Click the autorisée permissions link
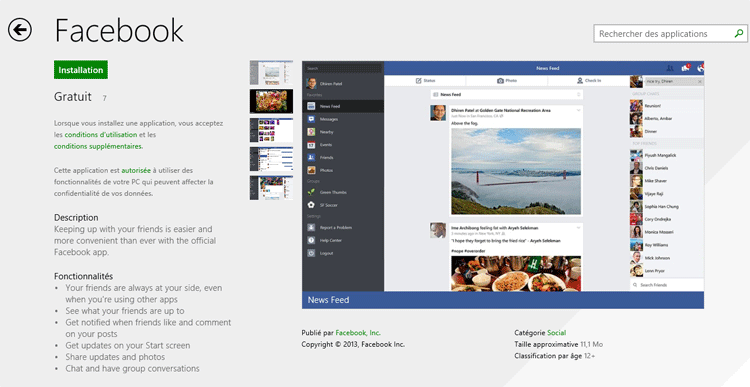The height and width of the screenshot is (387, 750). (x=136, y=170)
